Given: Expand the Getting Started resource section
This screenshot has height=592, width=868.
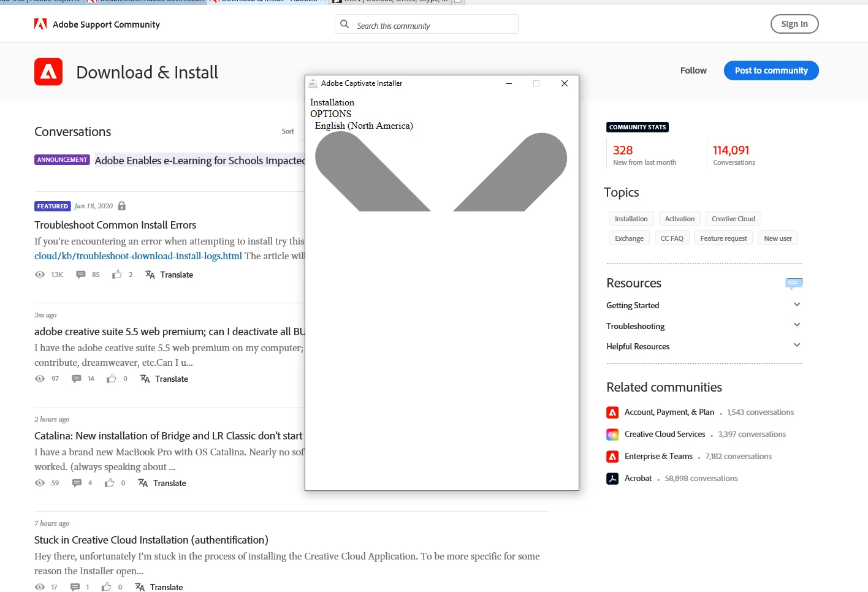Looking at the screenshot, I should tap(797, 305).
